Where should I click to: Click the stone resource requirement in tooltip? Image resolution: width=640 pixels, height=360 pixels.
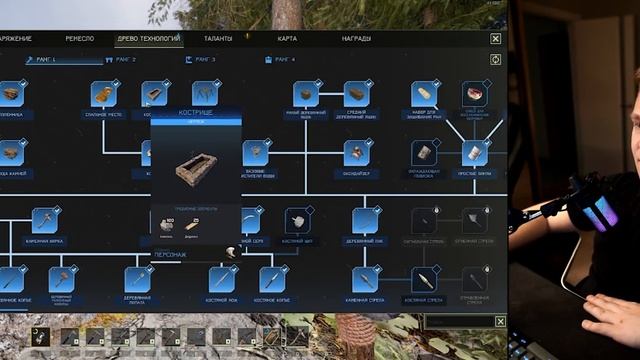pyautogui.click(x=166, y=228)
